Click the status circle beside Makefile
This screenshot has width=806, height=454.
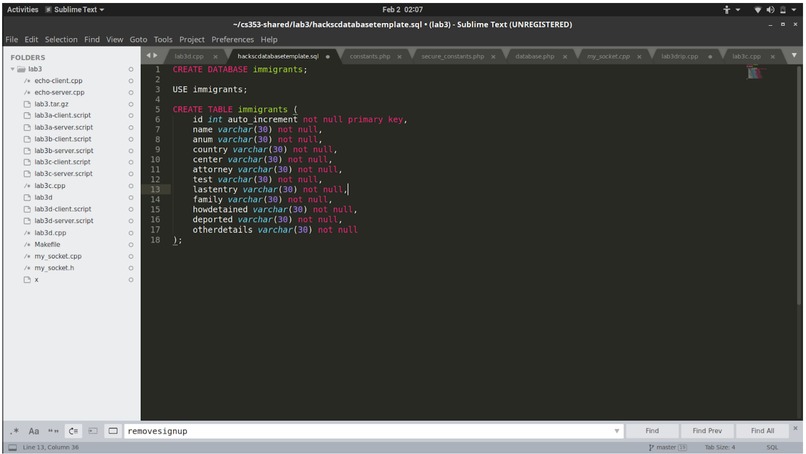click(x=131, y=245)
